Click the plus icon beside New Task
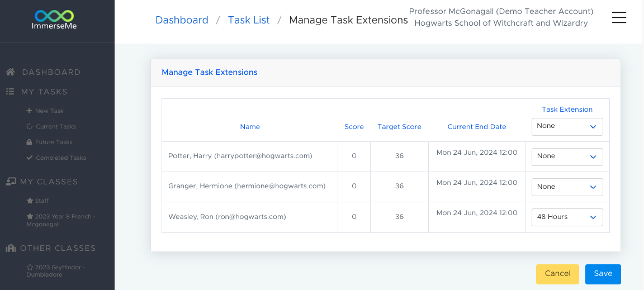The image size is (644, 290). point(29,111)
